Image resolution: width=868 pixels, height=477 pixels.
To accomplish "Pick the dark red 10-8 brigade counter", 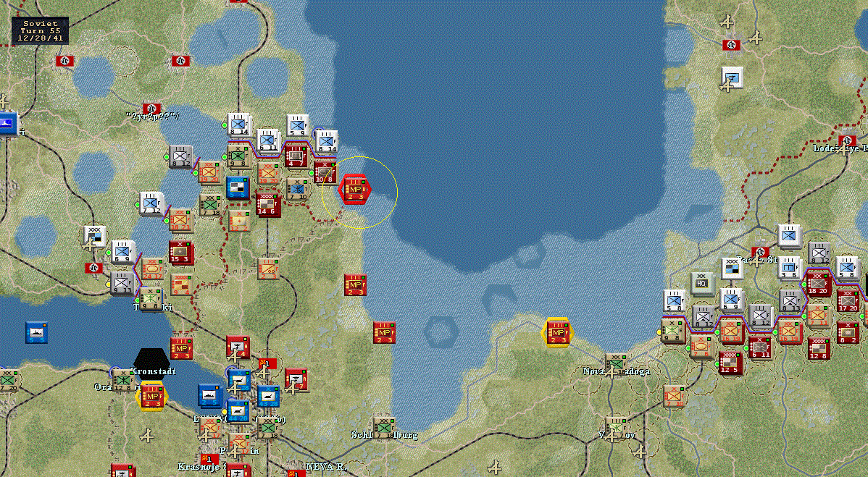I will [x=325, y=172].
